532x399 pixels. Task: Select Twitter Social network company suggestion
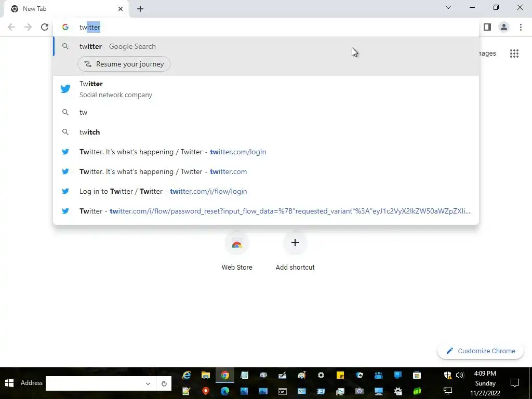pyautogui.click(x=266, y=89)
